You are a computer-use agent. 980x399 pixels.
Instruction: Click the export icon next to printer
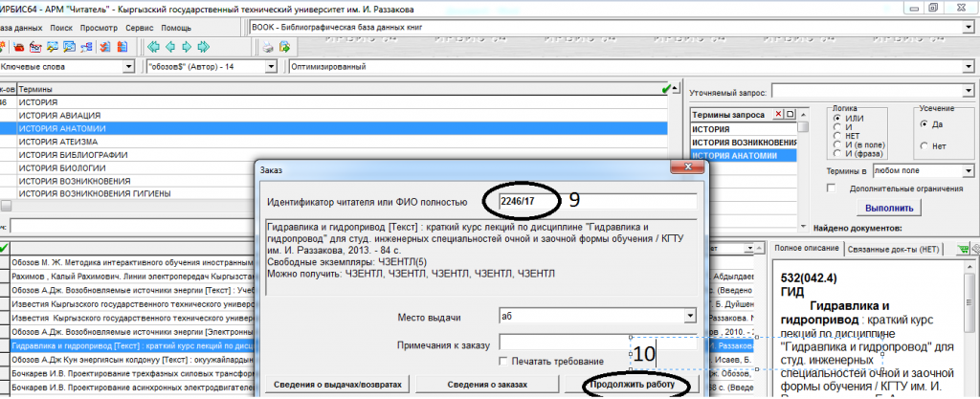(285, 47)
